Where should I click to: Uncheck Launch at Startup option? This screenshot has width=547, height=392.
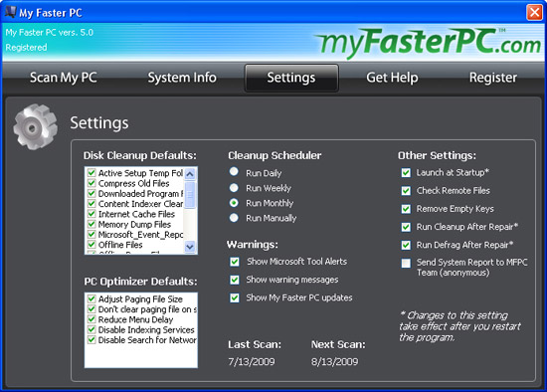tap(406, 173)
